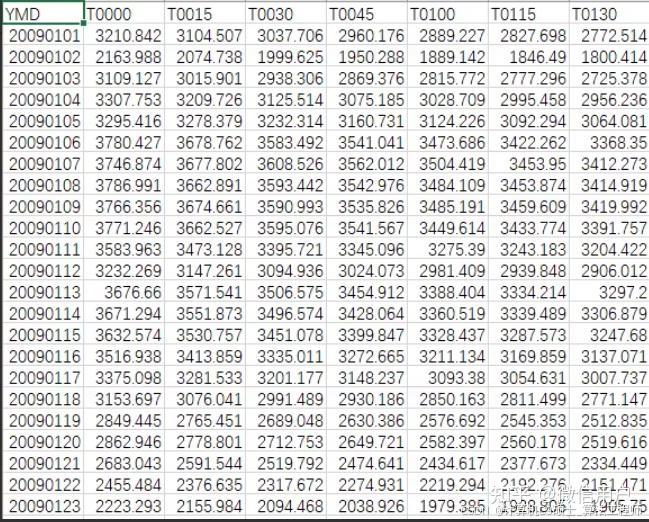Click the T0030 column header cell
This screenshot has width=649, height=522.
point(286,14)
